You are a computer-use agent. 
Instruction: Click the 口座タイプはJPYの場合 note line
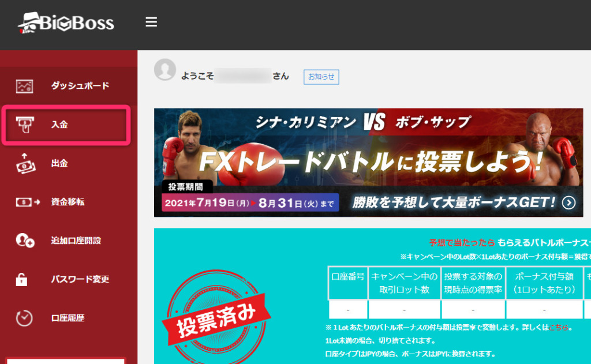click(410, 354)
